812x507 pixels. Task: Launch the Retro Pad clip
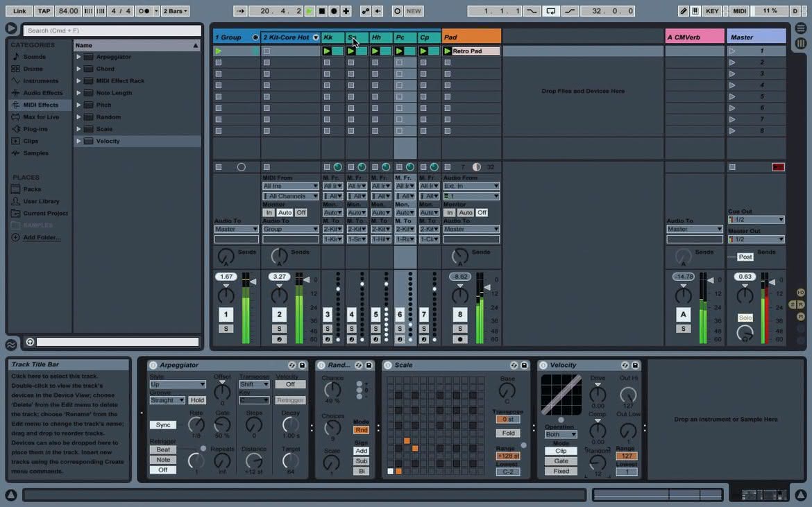pos(448,51)
